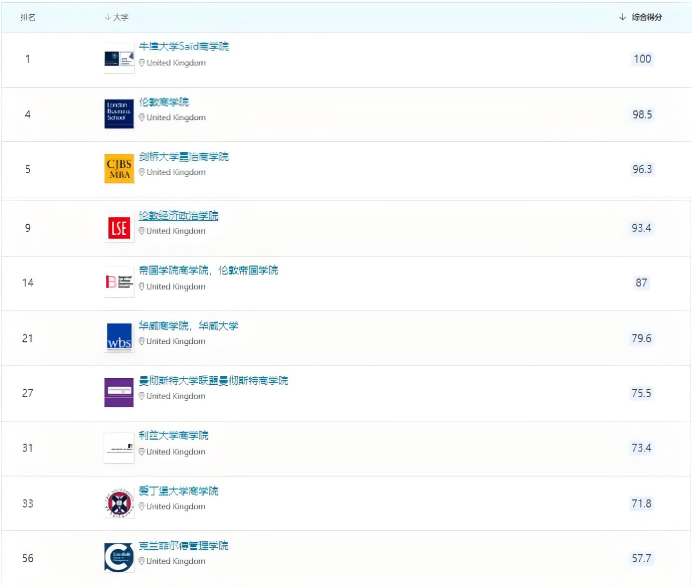
Task: Click location pin beside 伦敦经济政治学院
Action: click(x=142, y=231)
